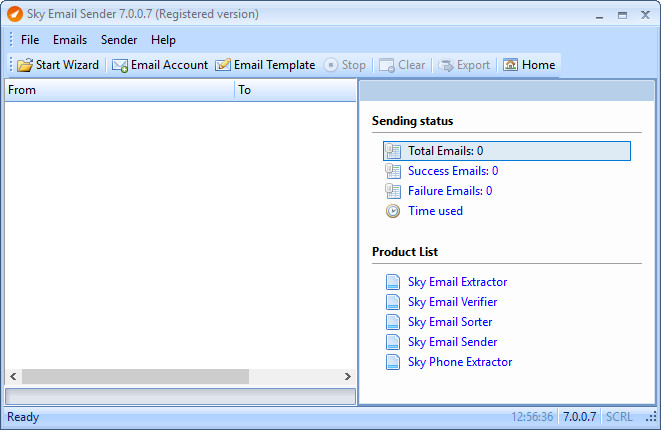The height and width of the screenshot is (430, 661).
Task: Open the Help menu
Action: (163, 40)
